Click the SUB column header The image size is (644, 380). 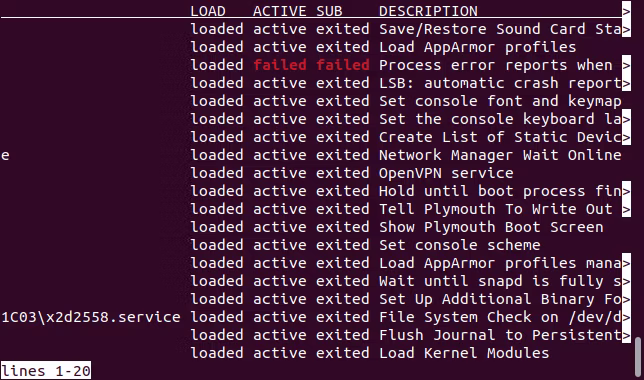(x=329, y=11)
